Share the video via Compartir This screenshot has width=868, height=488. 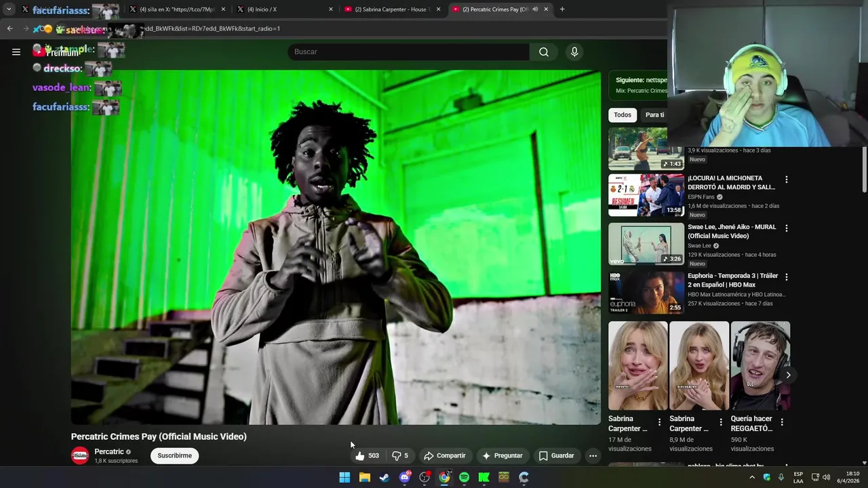[x=445, y=455]
